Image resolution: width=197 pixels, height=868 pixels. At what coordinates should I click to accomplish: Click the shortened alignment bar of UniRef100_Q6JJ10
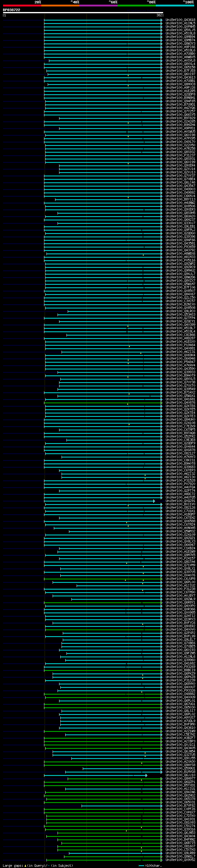coord(95,775)
